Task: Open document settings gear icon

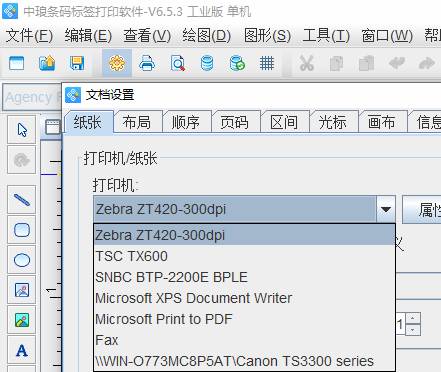Action: click(117, 63)
